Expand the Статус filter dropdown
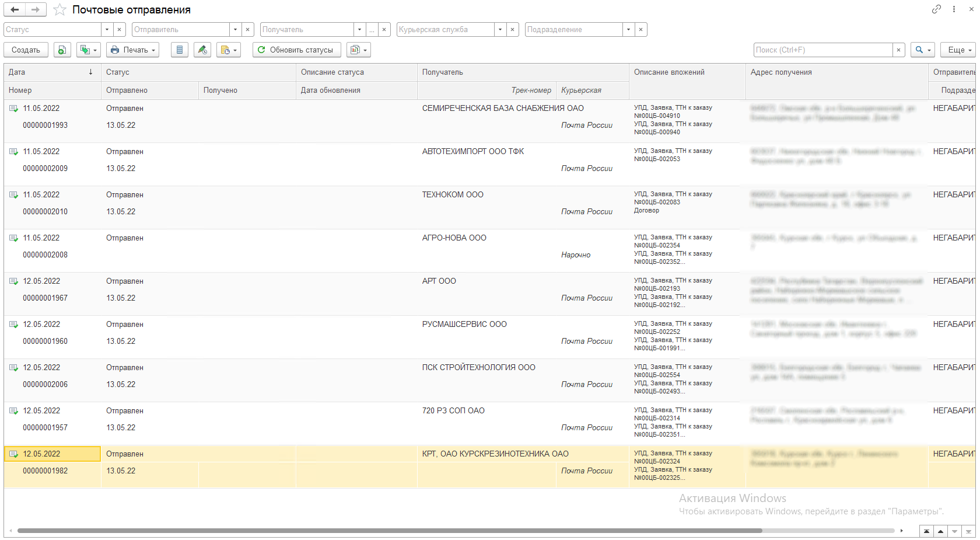Viewport: 980px width, 540px height. pyautogui.click(x=107, y=30)
